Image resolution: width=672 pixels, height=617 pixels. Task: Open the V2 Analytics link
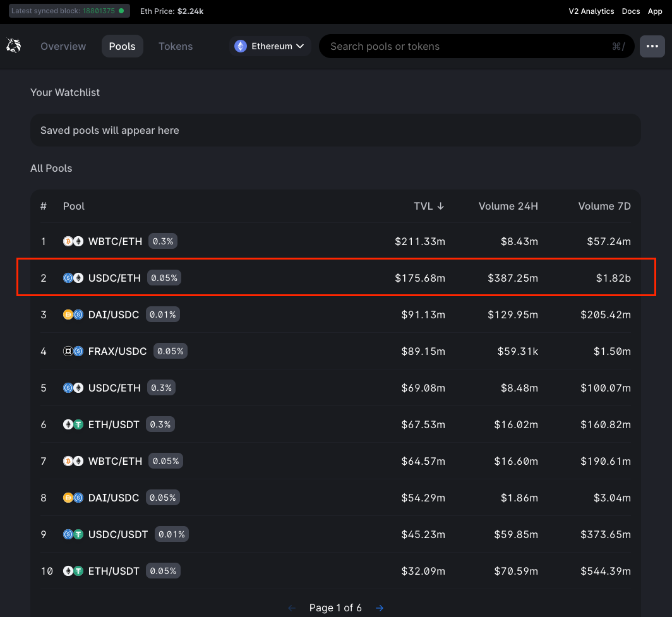click(x=591, y=11)
